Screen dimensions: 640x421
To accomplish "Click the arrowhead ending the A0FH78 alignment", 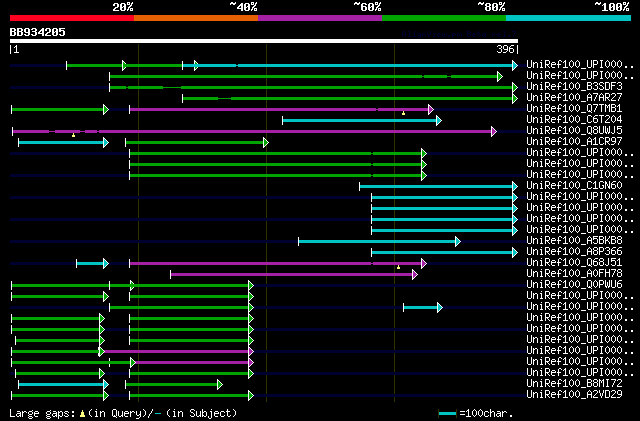I will (415, 275).
